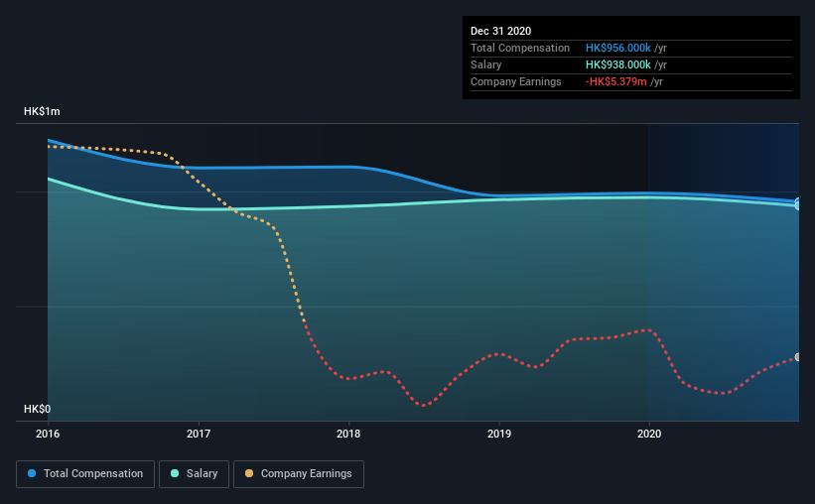
Task: Select the 2019 x-axis label
Action: [x=499, y=434]
